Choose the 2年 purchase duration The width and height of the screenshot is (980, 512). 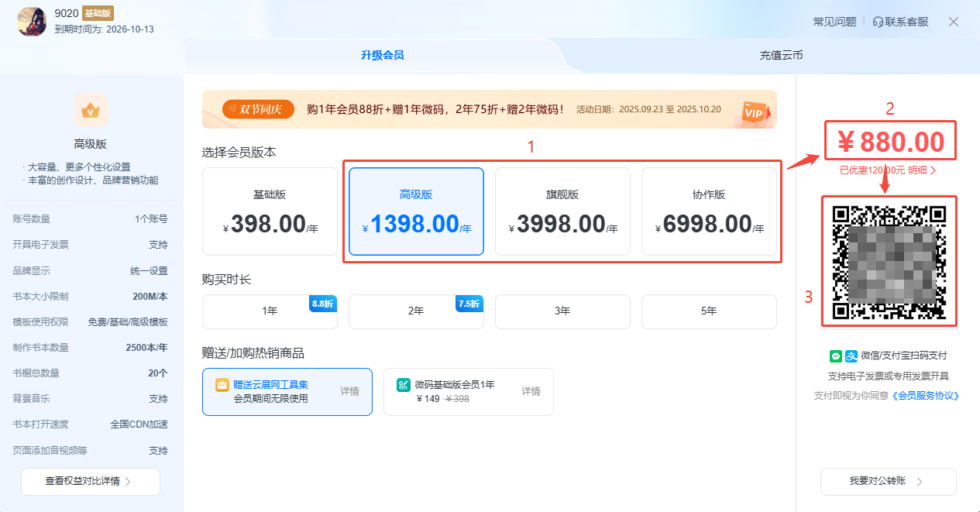(x=416, y=311)
